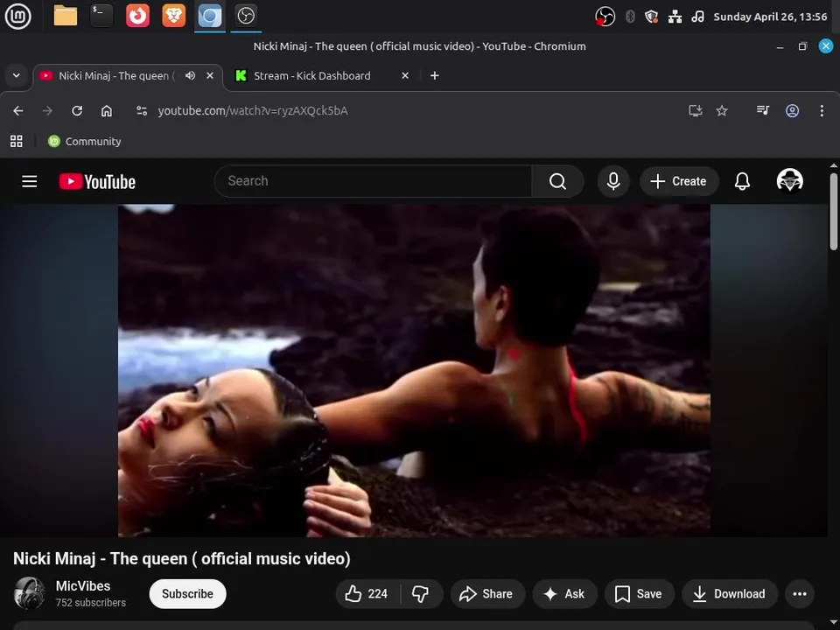Open the shield security tray icon

tap(651, 17)
